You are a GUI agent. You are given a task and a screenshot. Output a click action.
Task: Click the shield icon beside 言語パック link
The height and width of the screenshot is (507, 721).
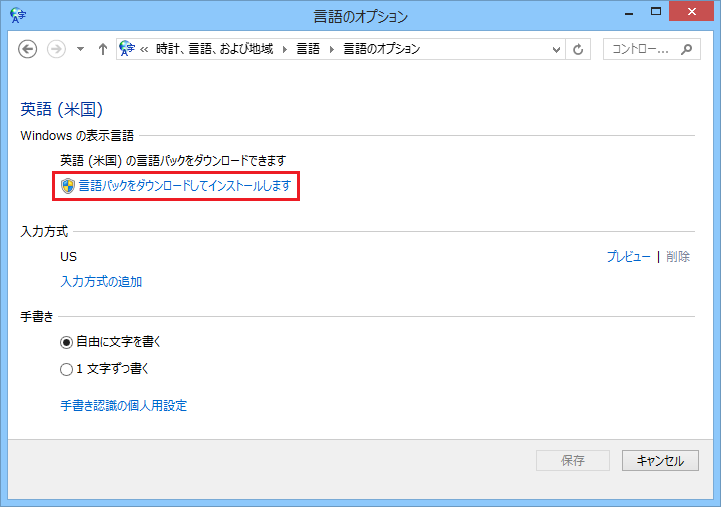[68, 186]
